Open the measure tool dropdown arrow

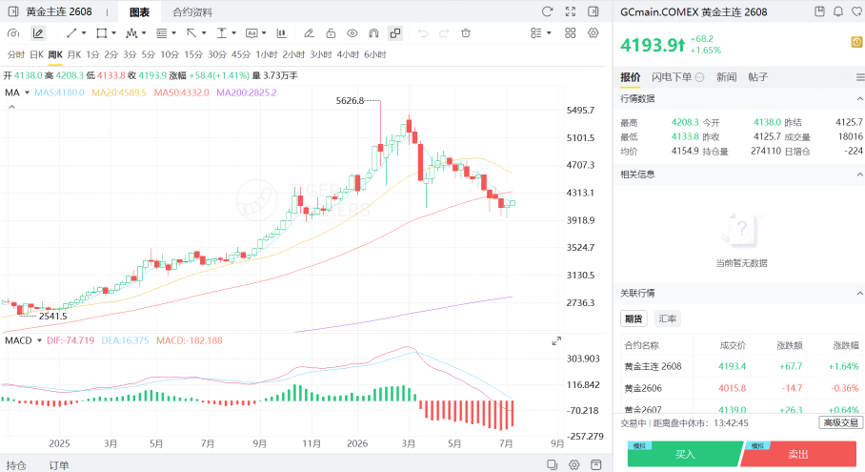[x=234, y=33]
